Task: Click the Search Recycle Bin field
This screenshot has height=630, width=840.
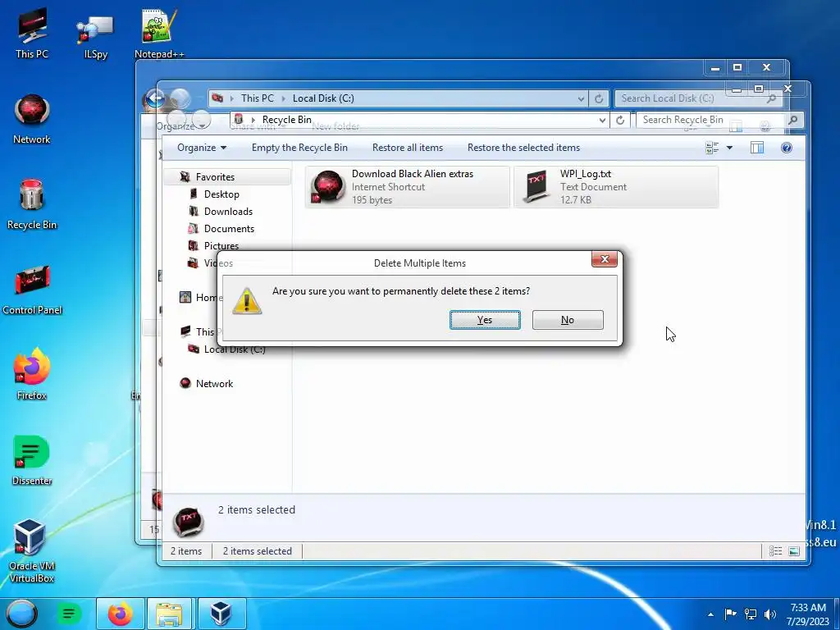Action: click(710, 120)
